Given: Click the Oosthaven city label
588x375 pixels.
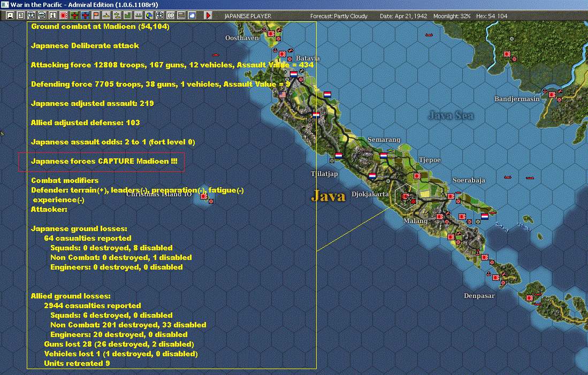Looking at the screenshot, I should pyautogui.click(x=242, y=37).
